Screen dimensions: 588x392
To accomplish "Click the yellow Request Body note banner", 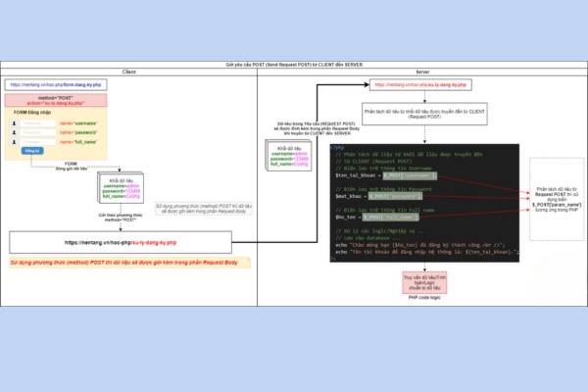I will [x=125, y=264].
